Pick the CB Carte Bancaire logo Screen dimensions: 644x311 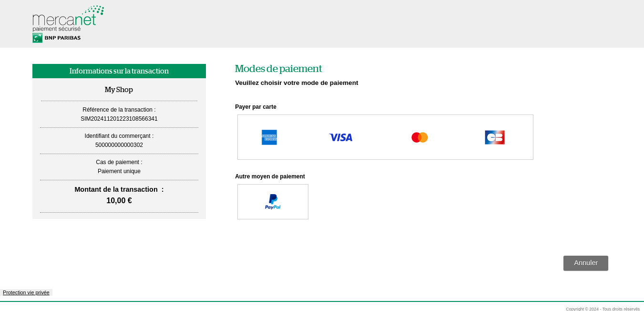pyautogui.click(x=494, y=137)
